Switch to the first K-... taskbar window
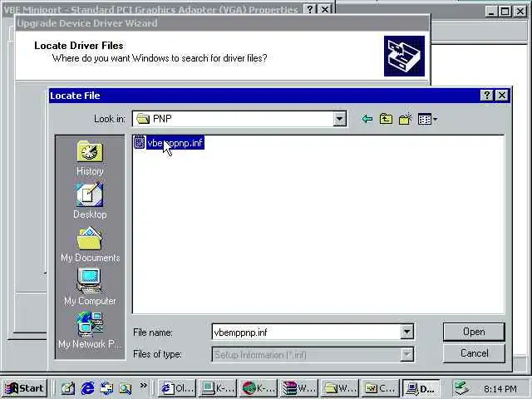Image resolution: width=532 pixels, height=399 pixels. (x=217, y=388)
